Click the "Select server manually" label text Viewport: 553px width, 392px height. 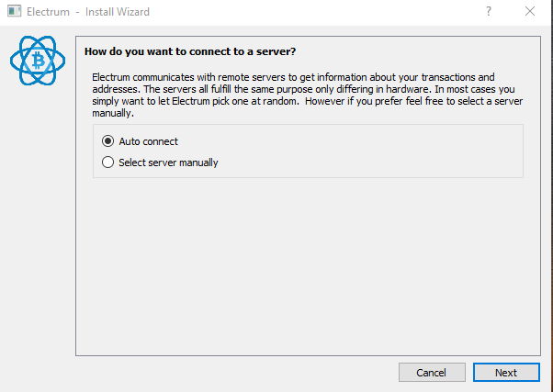coord(169,162)
